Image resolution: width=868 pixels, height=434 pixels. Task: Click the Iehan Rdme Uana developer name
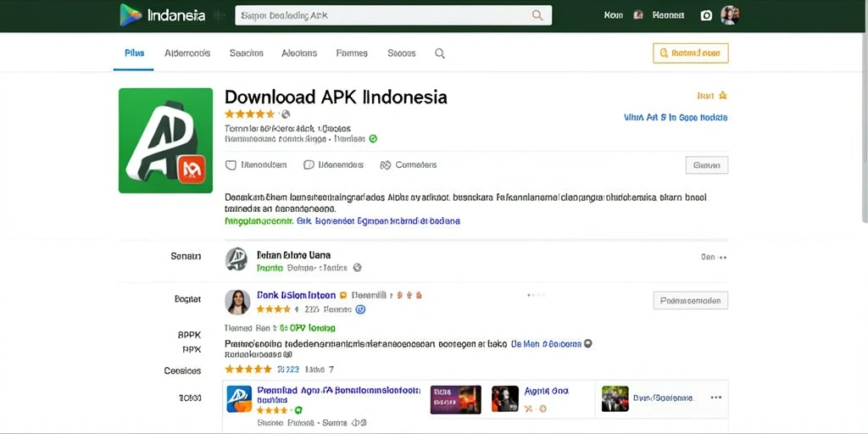pyautogui.click(x=293, y=255)
